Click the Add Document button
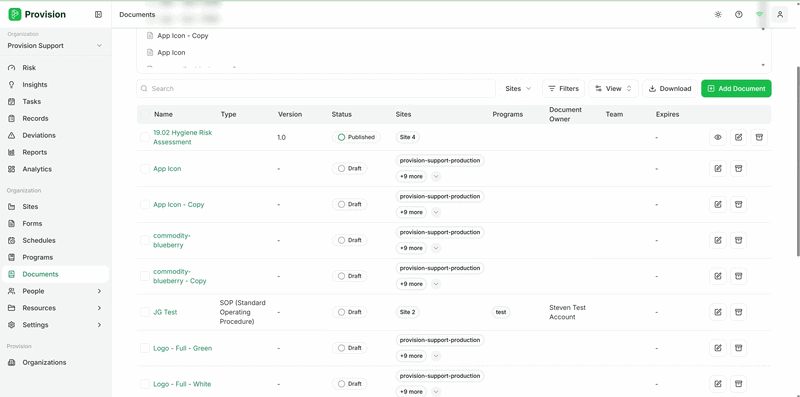Viewport: 800px width, 397px height. coord(736,88)
